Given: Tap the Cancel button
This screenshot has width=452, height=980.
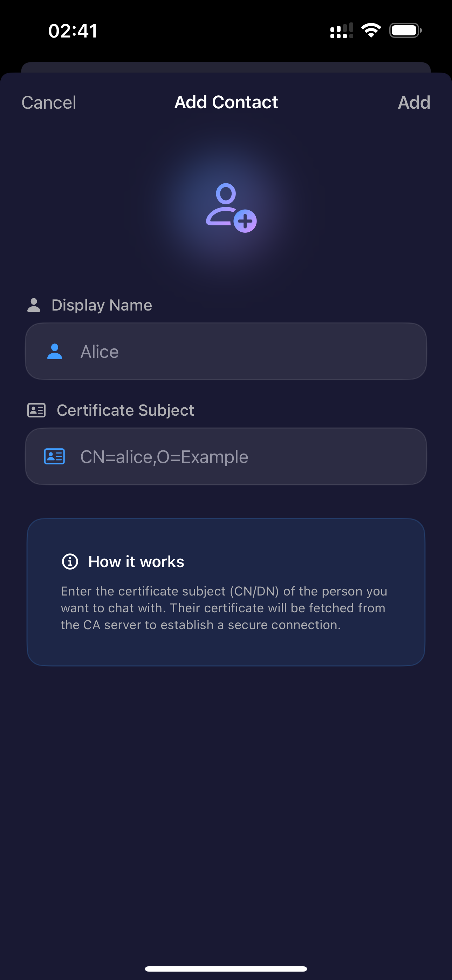Looking at the screenshot, I should [49, 102].
